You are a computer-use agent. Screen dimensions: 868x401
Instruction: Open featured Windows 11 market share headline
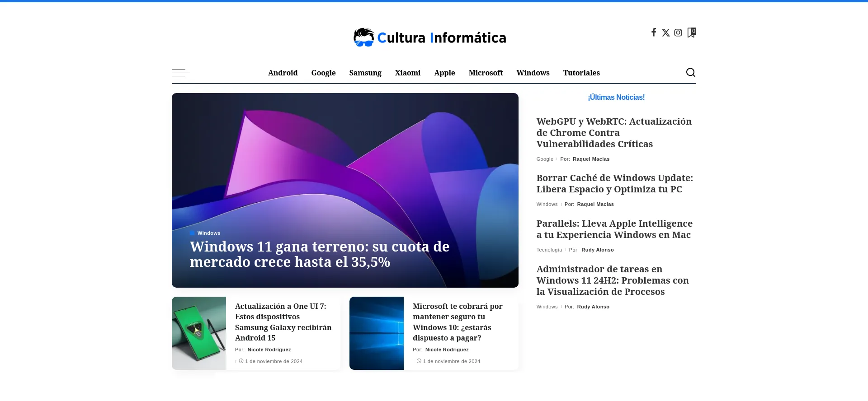point(320,254)
